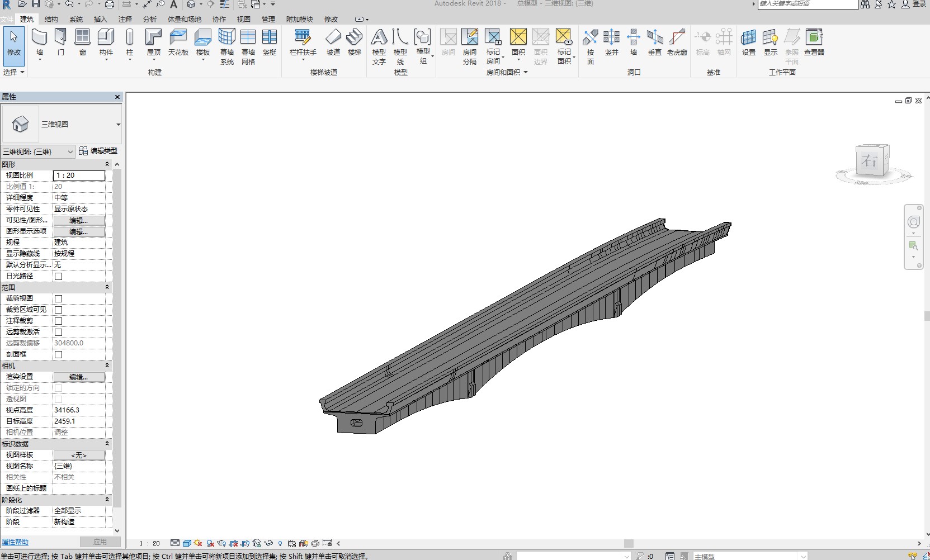Viewport: 930px width, 560px height.
Task: Choose the Wall (墙) tool
Action: point(40,44)
